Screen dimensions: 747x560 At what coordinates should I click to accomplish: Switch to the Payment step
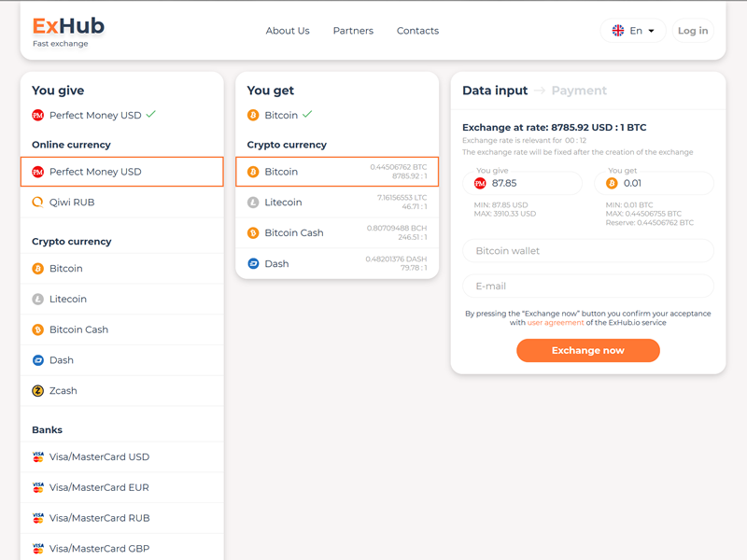click(579, 91)
